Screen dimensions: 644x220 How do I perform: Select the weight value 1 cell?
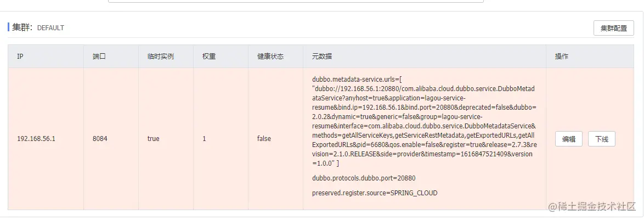[x=204, y=139]
